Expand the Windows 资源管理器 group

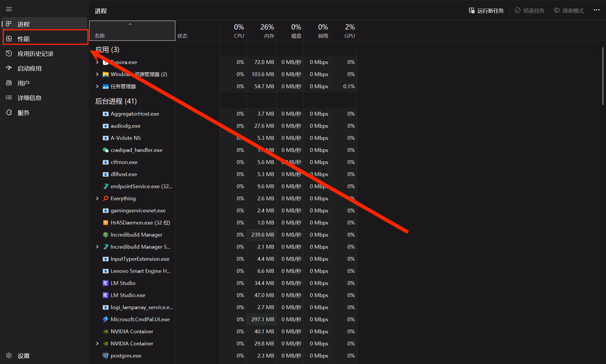97,74
